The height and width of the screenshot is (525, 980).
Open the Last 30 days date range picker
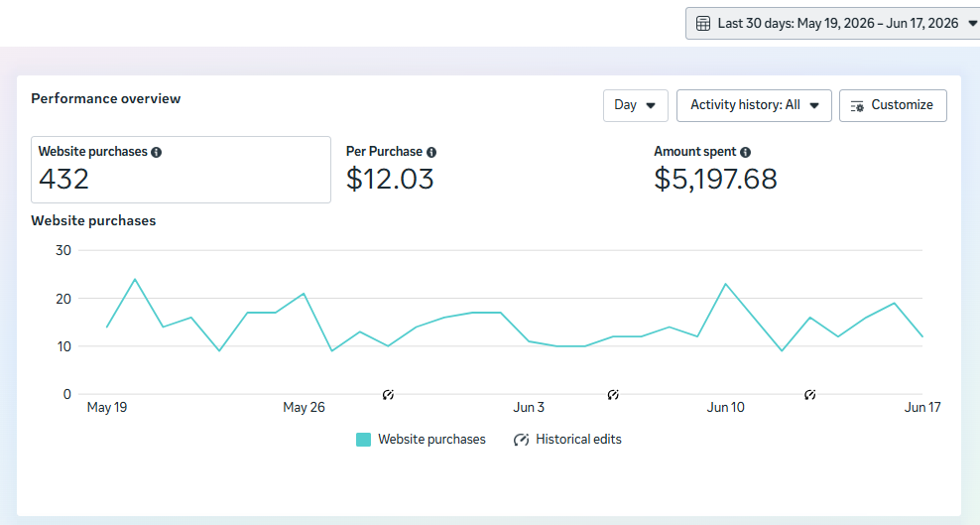pyautogui.click(x=832, y=24)
